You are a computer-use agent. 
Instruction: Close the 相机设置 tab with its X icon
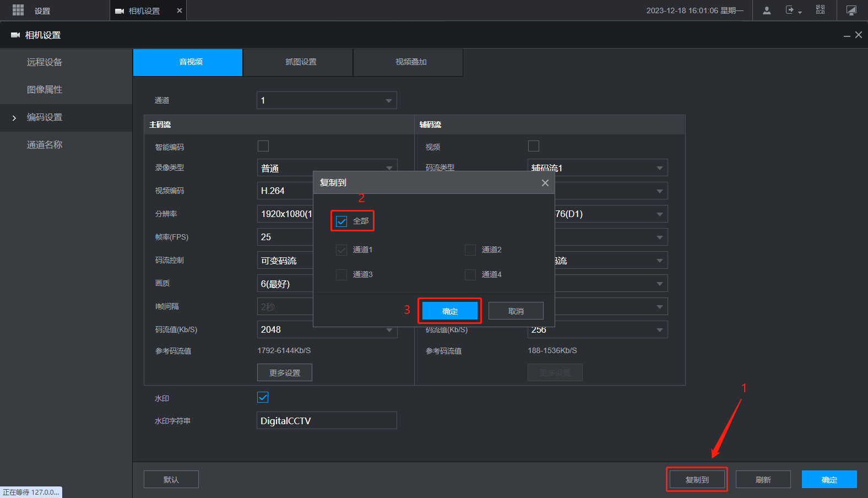click(179, 10)
